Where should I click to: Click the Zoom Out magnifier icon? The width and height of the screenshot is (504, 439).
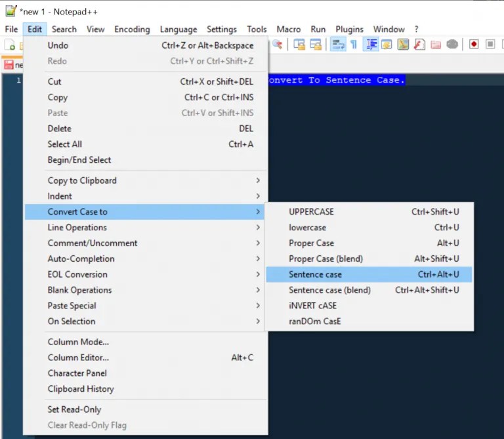pyautogui.click(x=277, y=45)
